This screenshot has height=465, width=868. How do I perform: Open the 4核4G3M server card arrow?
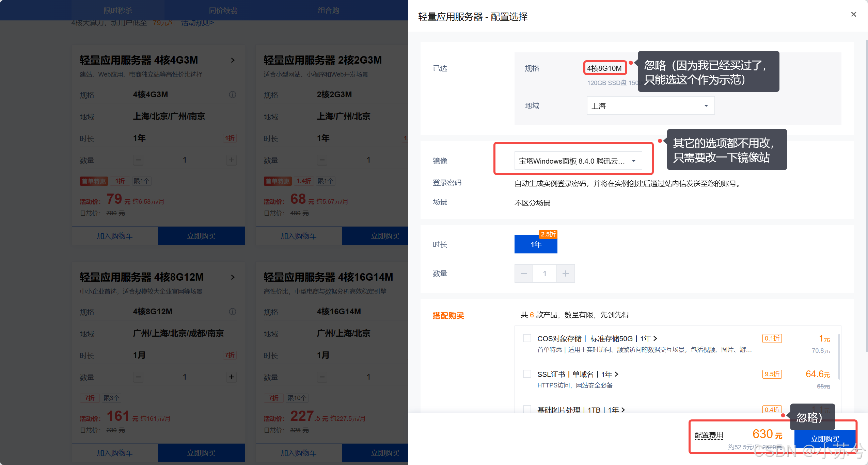[x=233, y=60]
